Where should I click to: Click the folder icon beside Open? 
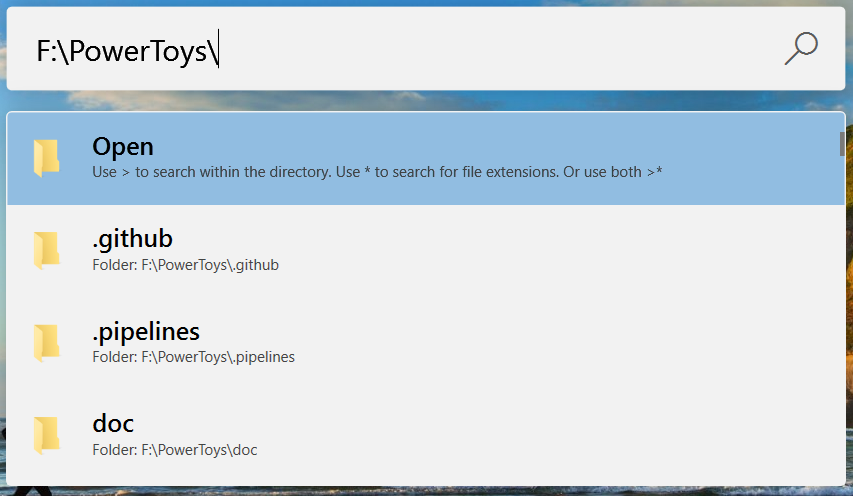(x=46, y=158)
